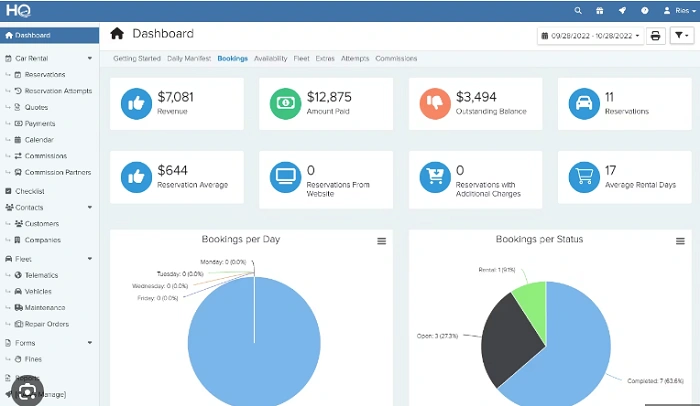Viewport: 700px width, 406px height.
Task: Click the Revenue thumbs-up icon
Action: pos(135,102)
